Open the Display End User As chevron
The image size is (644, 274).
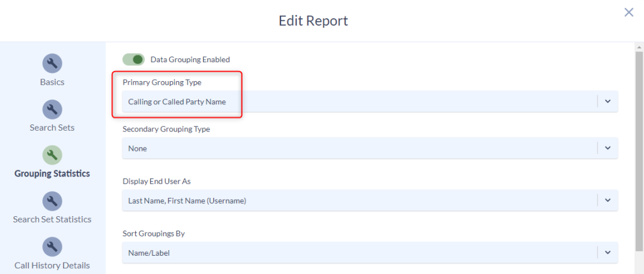608,200
